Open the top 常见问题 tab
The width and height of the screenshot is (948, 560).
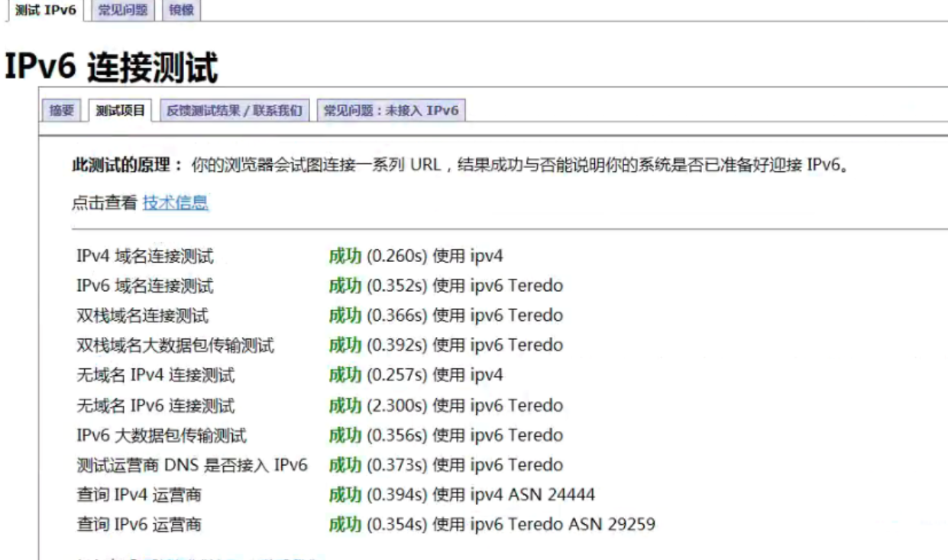[x=124, y=11]
